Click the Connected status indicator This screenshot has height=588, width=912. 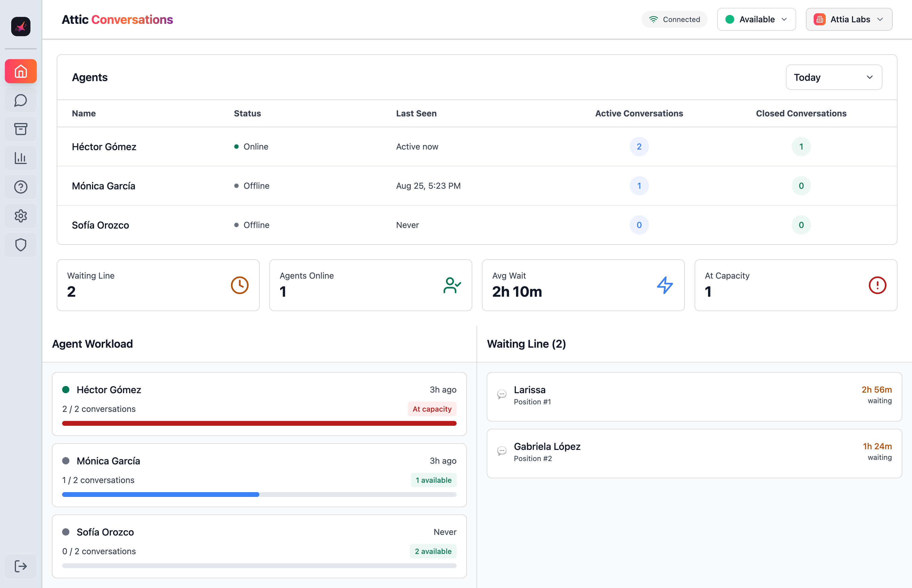coord(674,20)
